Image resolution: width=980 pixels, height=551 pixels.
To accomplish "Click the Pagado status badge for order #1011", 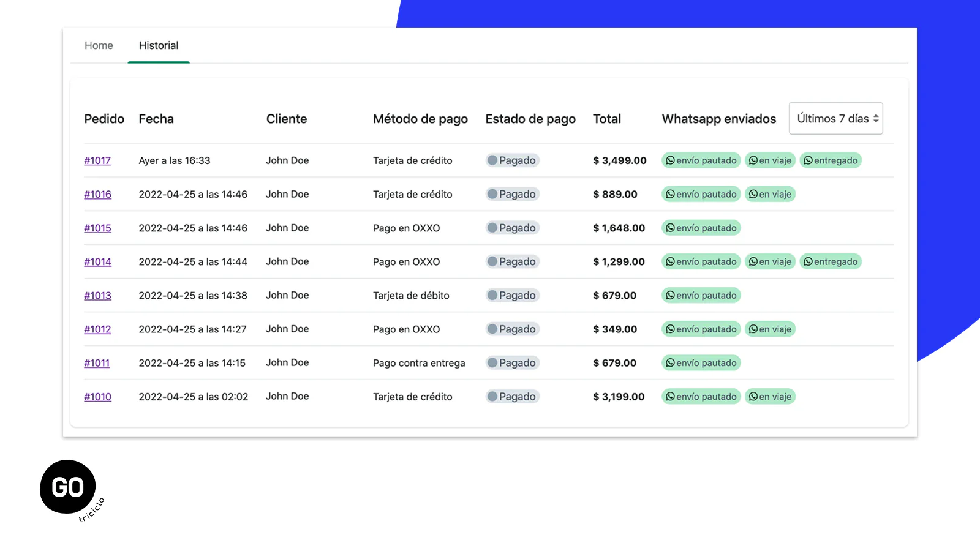I will point(512,362).
